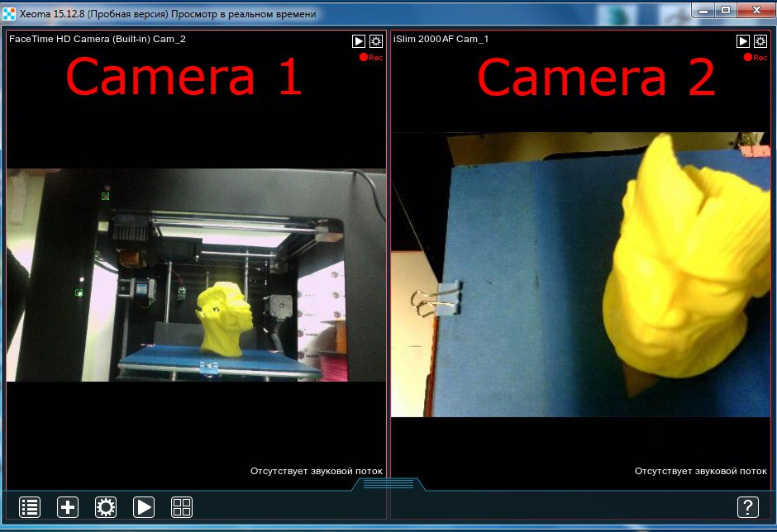Click Rec indicator on iSlim 2000AF camera
This screenshot has height=532, width=777.
click(755, 58)
